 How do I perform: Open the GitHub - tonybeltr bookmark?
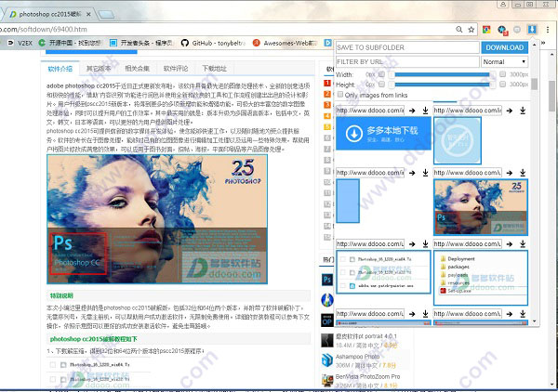tap(213, 43)
